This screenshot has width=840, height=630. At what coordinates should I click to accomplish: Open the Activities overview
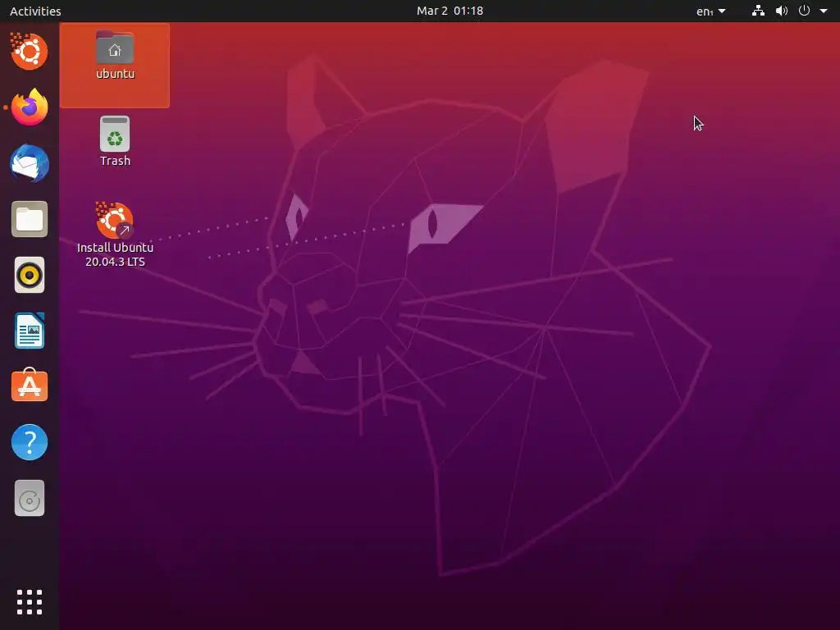click(35, 11)
